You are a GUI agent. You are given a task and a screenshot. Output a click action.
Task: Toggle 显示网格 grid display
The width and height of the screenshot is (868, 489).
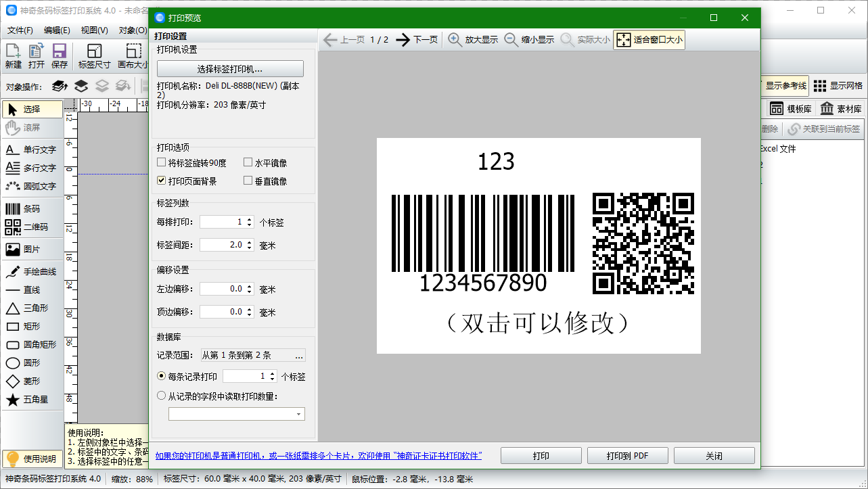pos(837,85)
